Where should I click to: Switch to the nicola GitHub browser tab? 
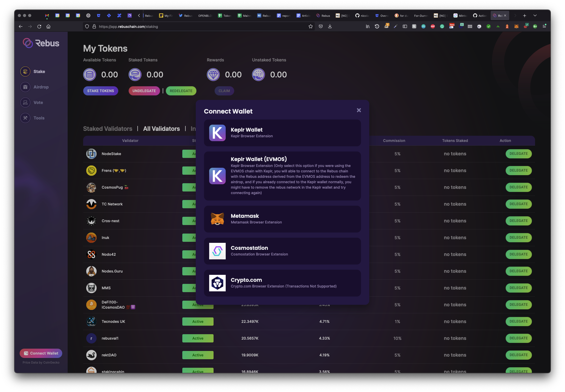(362, 16)
